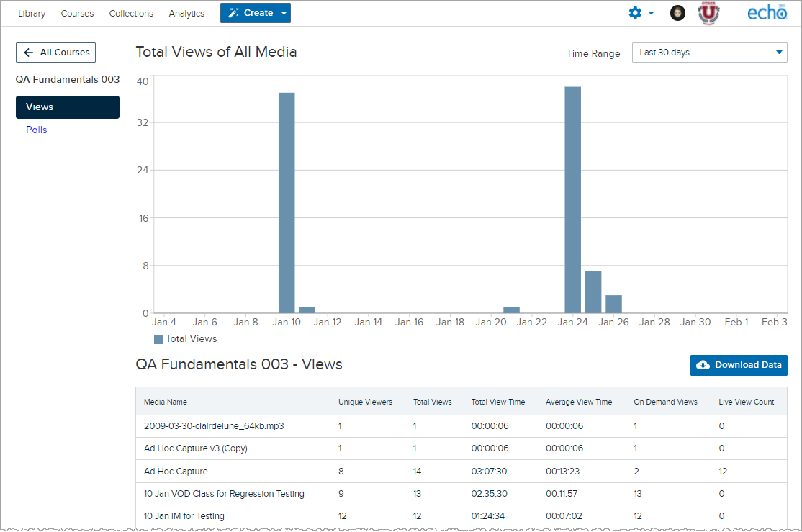Expand the caret next to the settings gear
The height and width of the screenshot is (532, 802).
(x=651, y=13)
